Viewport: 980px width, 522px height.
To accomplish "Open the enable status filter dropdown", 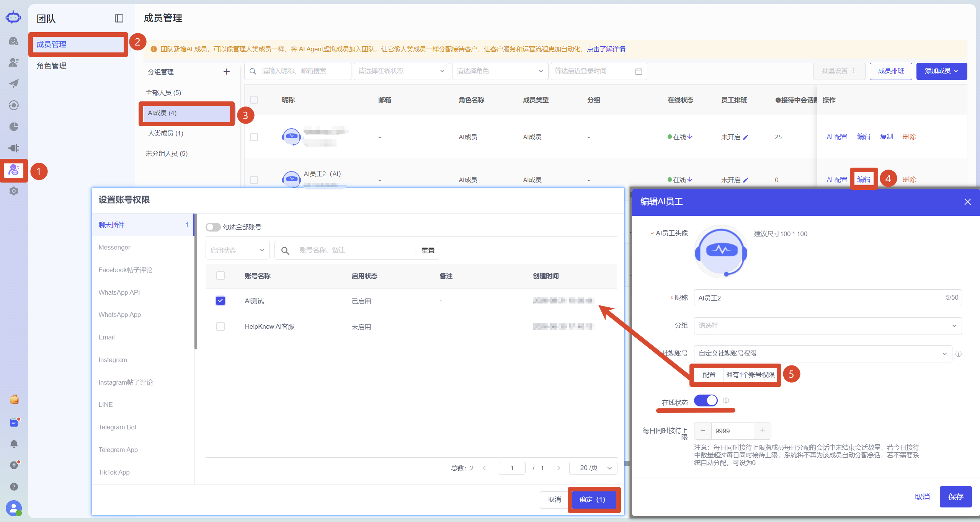I will (237, 250).
